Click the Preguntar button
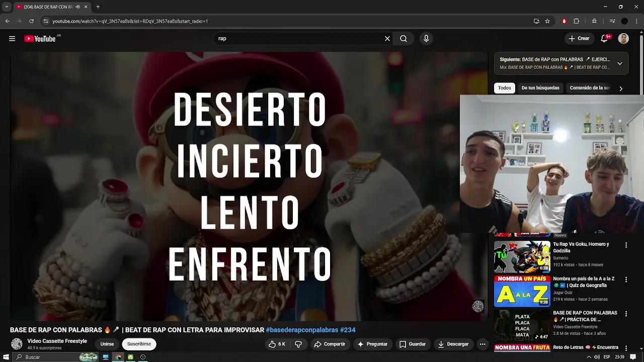Image resolution: width=644 pixels, height=362 pixels. coord(372,344)
